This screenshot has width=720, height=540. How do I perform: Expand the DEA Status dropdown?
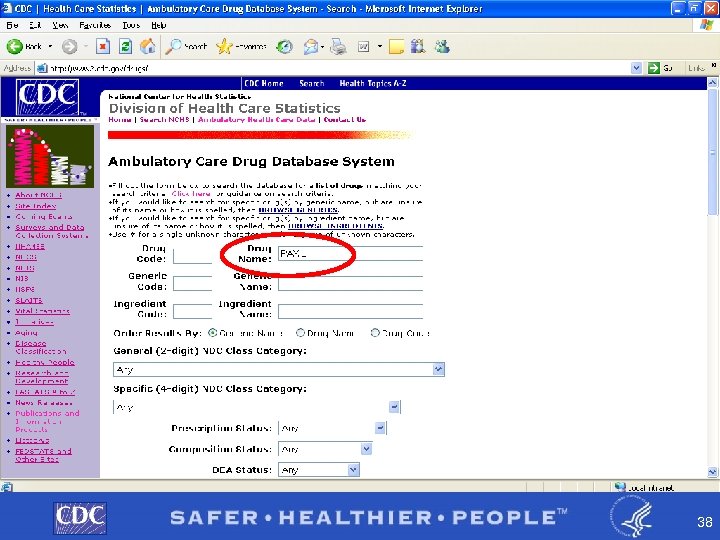point(353,470)
